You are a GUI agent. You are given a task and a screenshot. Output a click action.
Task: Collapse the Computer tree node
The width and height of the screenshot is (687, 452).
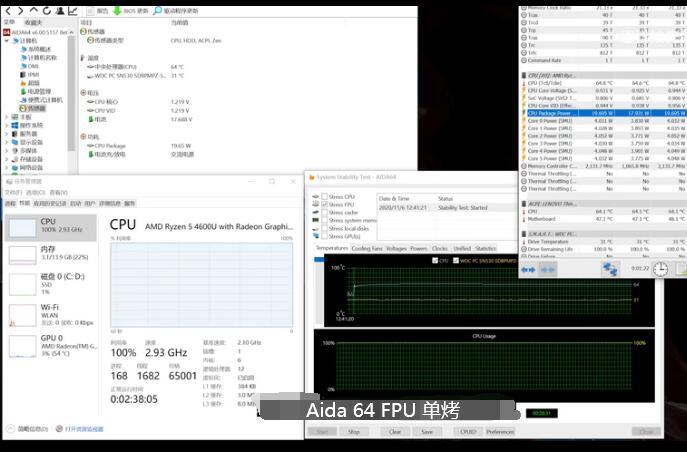pos(7,41)
